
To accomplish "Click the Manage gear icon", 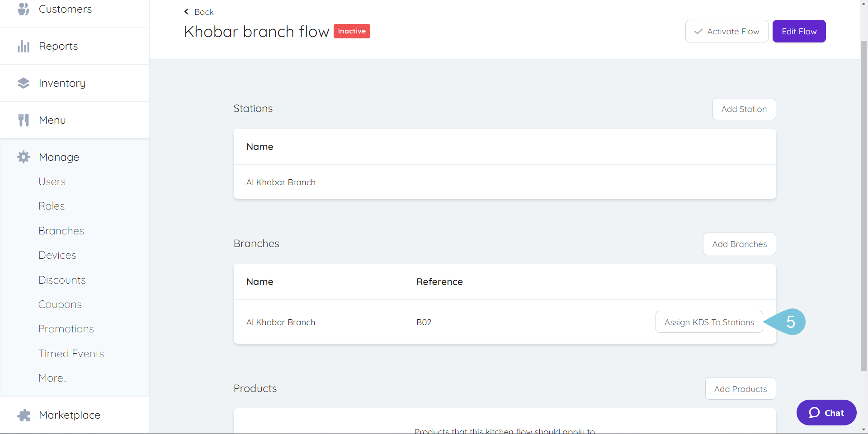I will coord(24,157).
